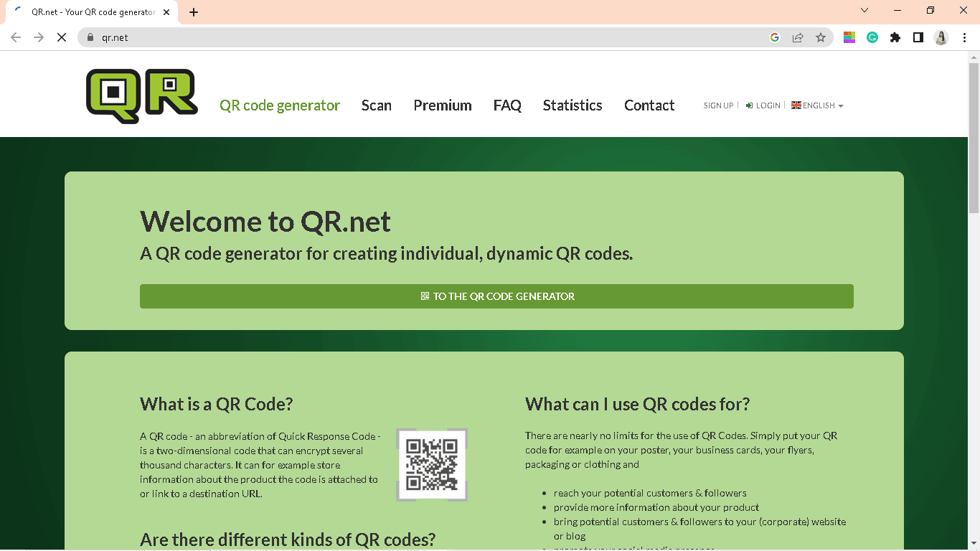Screen dimensions: 980x551
Task: Click the "Welcome to QR.net" heading
Action: pos(265,222)
